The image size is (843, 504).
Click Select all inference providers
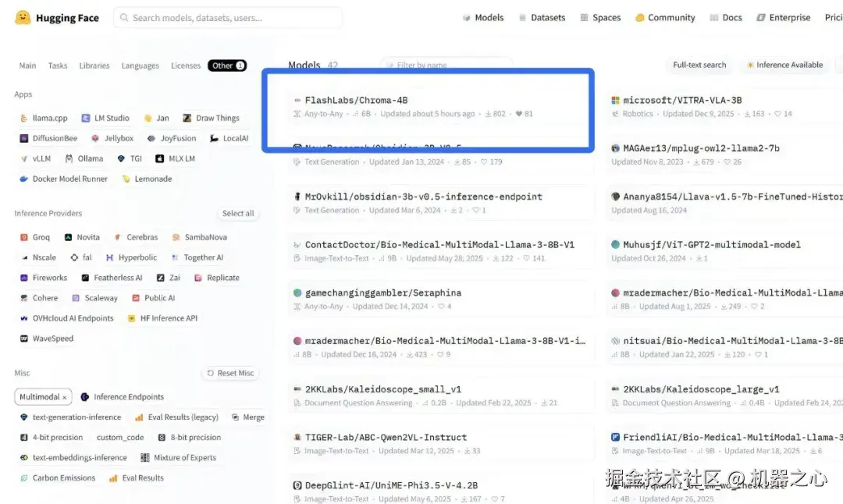pos(237,213)
